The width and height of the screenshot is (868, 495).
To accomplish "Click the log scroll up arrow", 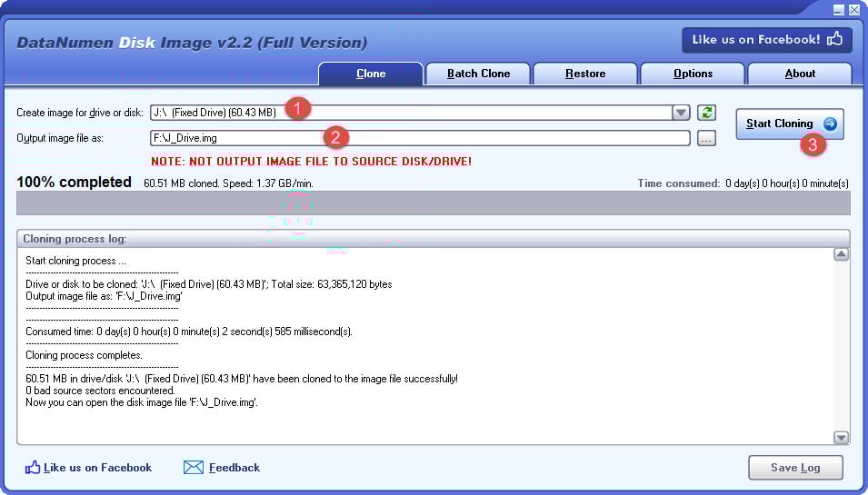I will tap(841, 254).
